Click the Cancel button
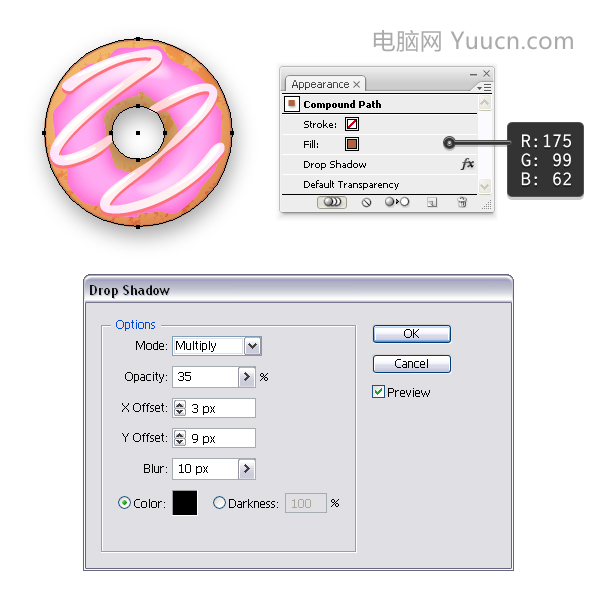This screenshot has height=600, width=600. [x=412, y=364]
